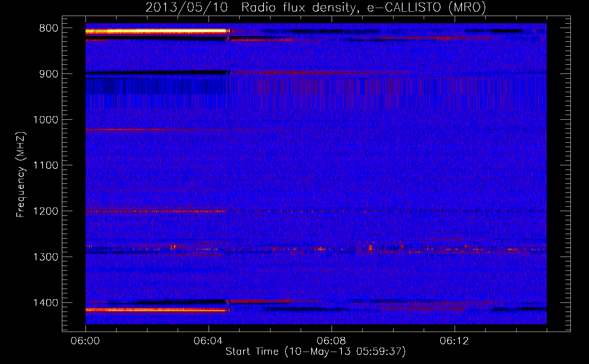This screenshot has width=589, height=364.
Task: Click the plot title '2013/05/10 Radio flux density, e-CALLISTO (MRO)'
Action: click(x=316, y=7)
